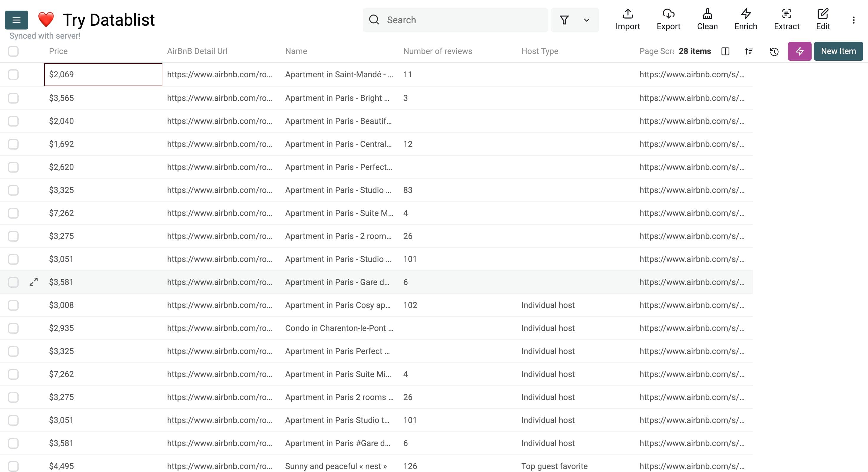
Task: Open the sort order icon
Action: coord(749,52)
